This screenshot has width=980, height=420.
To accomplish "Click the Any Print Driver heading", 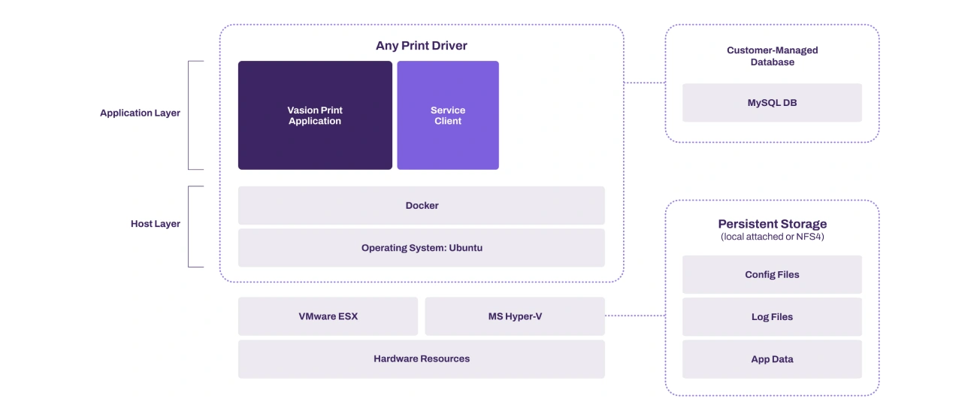I will coord(421,46).
